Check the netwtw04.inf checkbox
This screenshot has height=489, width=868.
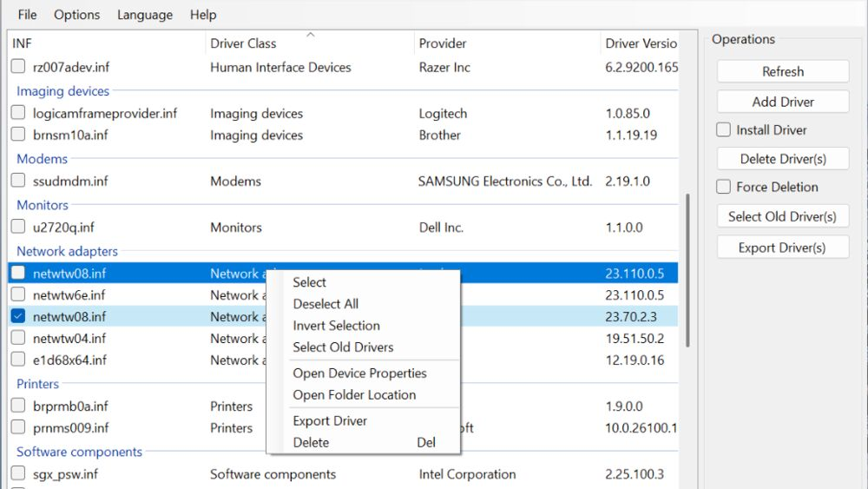point(18,337)
